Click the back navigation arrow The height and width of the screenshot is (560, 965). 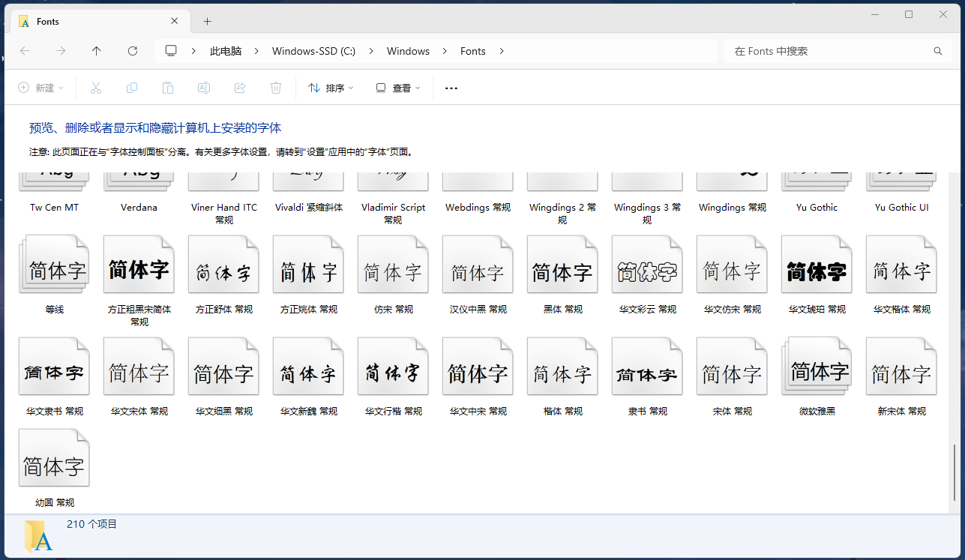[25, 51]
